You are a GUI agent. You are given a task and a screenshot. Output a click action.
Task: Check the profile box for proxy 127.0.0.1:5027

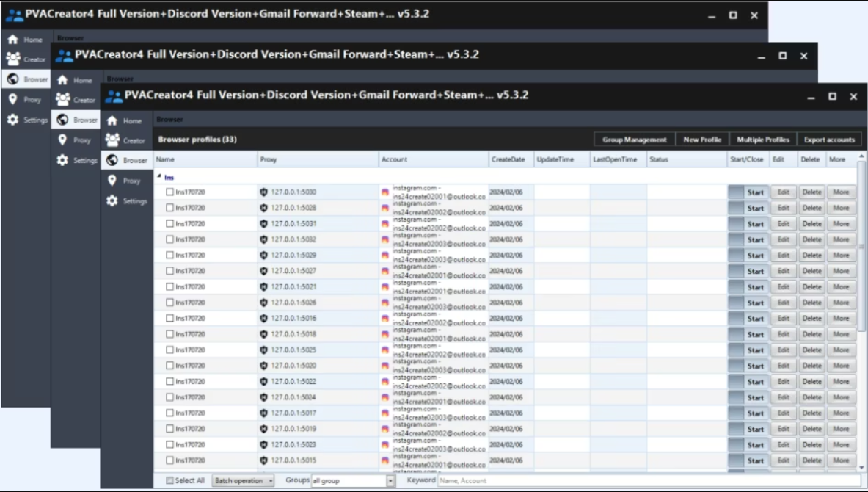170,271
